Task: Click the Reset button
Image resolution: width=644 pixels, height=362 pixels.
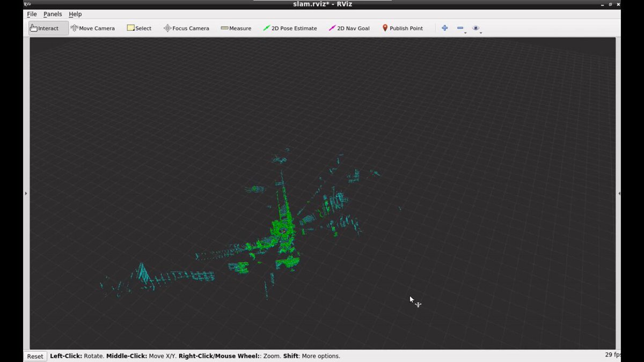Action: (35, 356)
